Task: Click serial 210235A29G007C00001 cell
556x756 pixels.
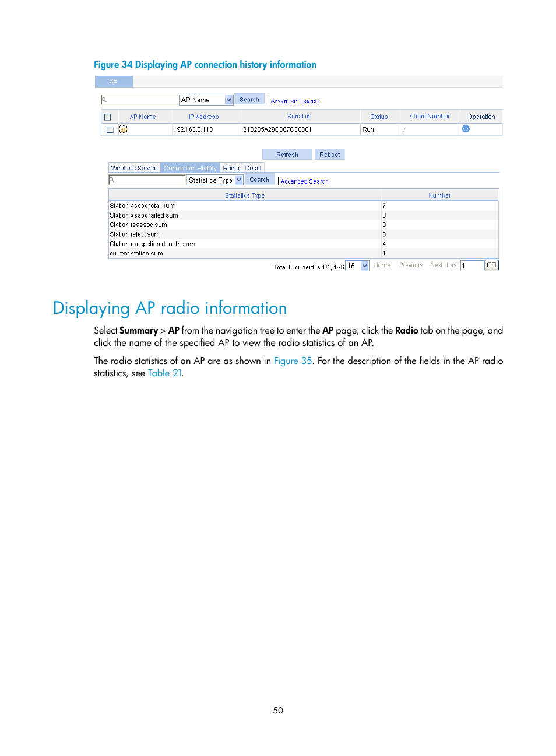Action: (x=277, y=129)
